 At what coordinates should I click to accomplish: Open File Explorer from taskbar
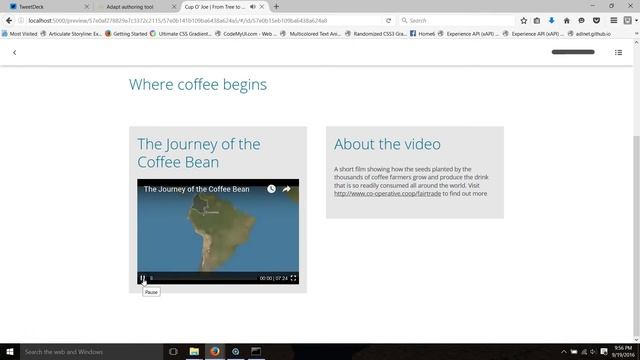[x=194, y=351]
